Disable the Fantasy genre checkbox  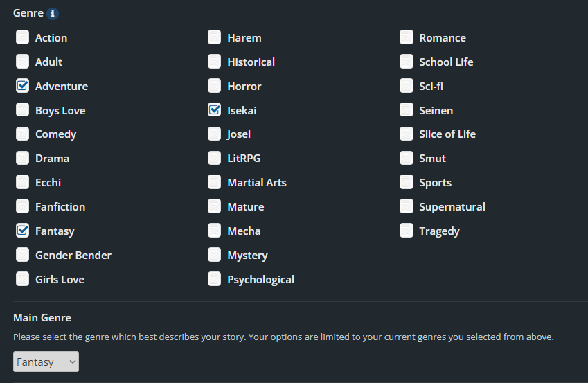[x=23, y=231]
